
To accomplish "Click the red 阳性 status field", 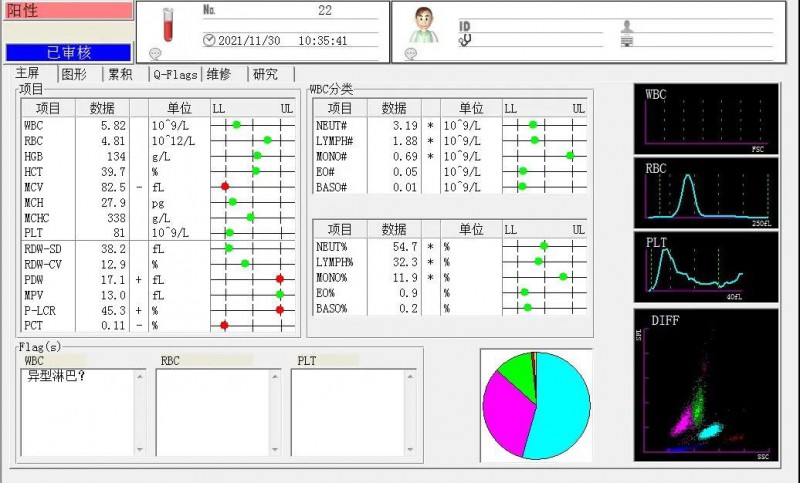I will [68, 10].
